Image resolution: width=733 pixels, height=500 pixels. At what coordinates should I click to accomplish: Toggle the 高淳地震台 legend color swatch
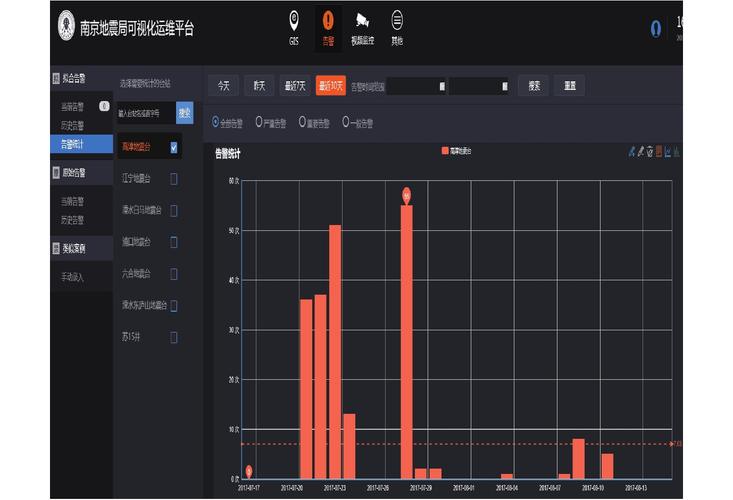445,150
